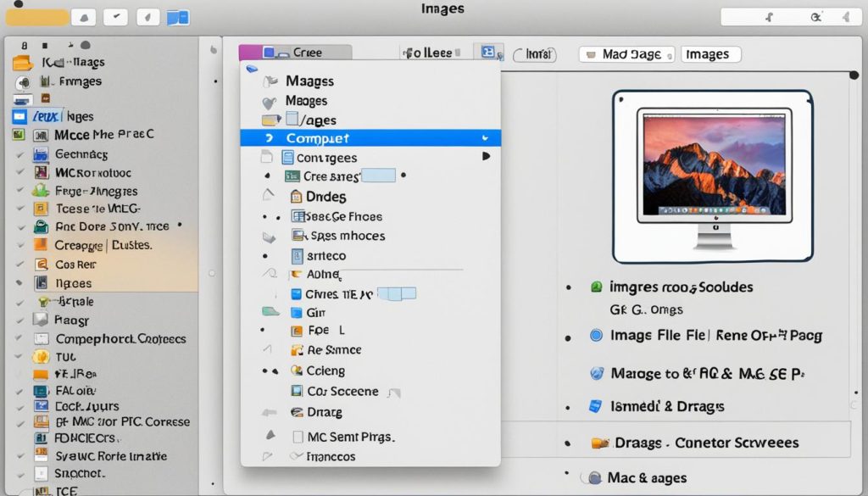Click the green icon next to Frge-Jlnegres
Screen dimensions: 868x496
tap(41, 191)
